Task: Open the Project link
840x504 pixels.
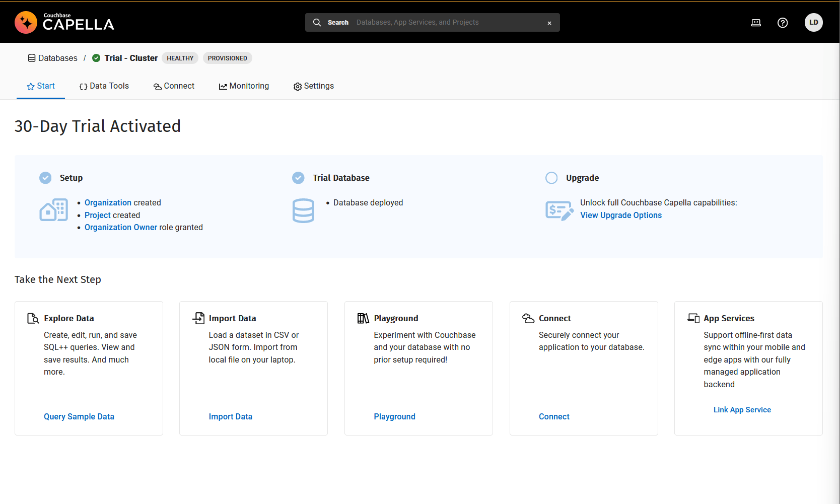Action: (x=97, y=215)
